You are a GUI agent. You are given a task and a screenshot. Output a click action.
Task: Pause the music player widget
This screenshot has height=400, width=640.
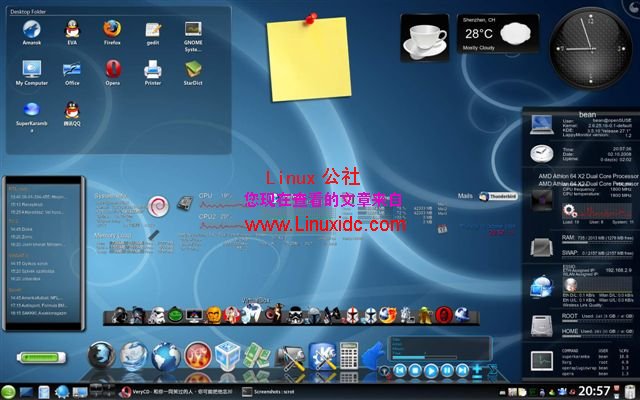point(447,370)
